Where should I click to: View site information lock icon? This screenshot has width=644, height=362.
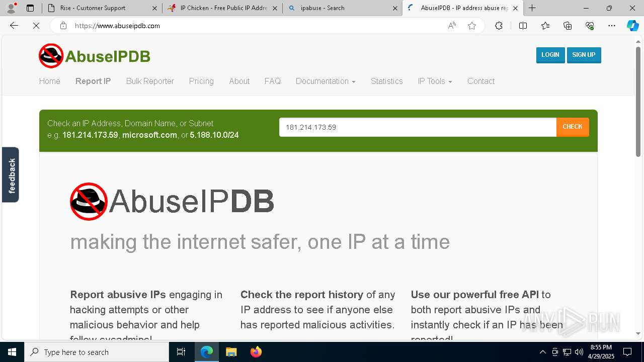(63, 26)
